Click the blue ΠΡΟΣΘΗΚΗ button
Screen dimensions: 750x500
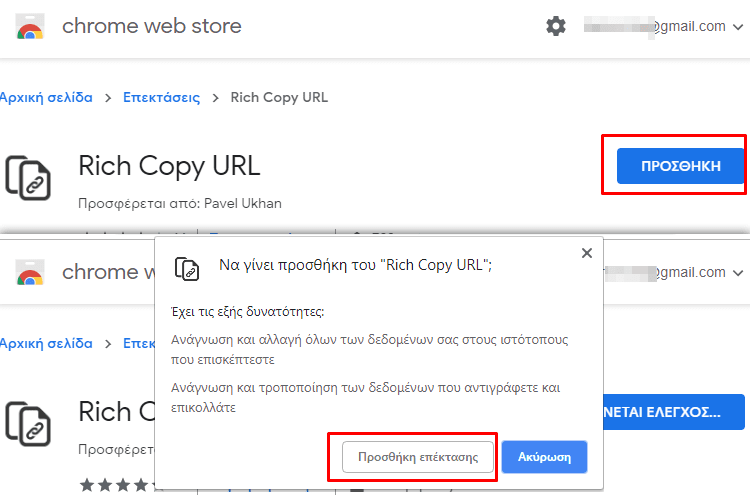tap(680, 166)
